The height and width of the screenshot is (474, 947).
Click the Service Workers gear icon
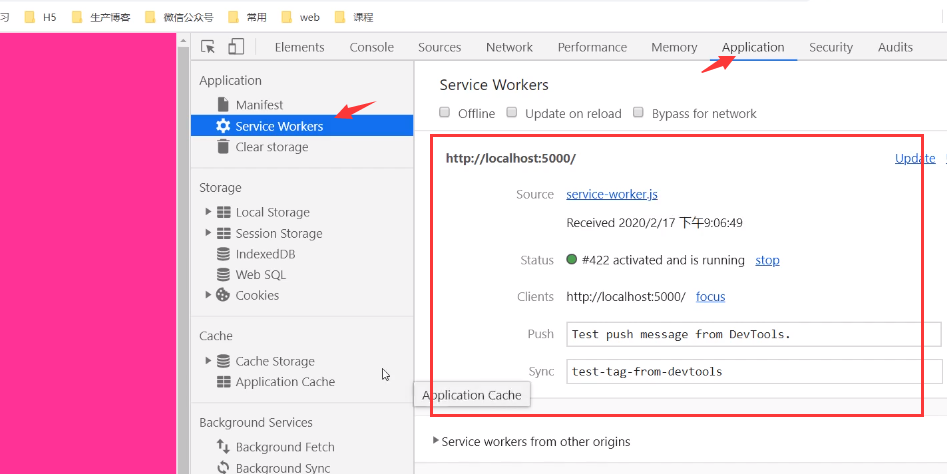[223, 126]
